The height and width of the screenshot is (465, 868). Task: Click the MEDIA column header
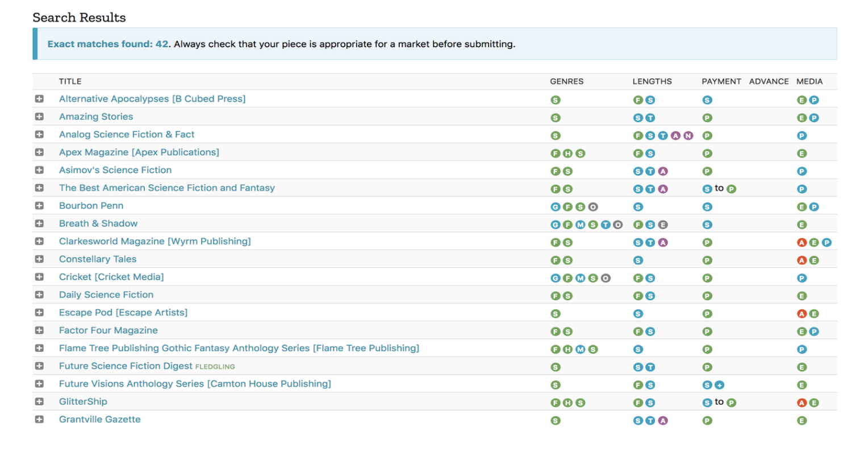click(809, 81)
